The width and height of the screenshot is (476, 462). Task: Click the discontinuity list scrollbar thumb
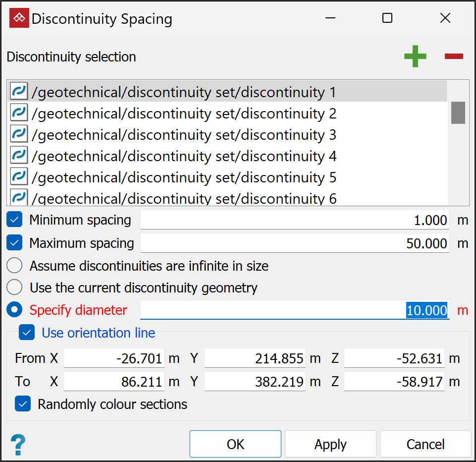click(458, 113)
